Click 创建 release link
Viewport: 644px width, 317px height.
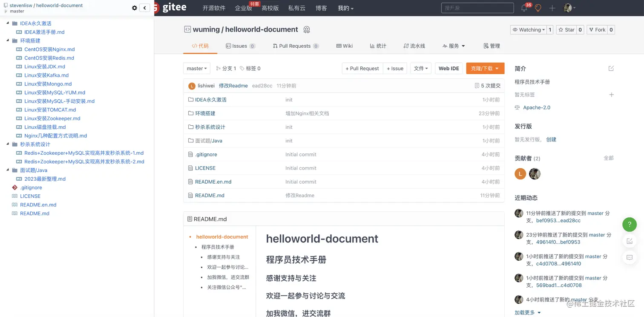tap(551, 139)
